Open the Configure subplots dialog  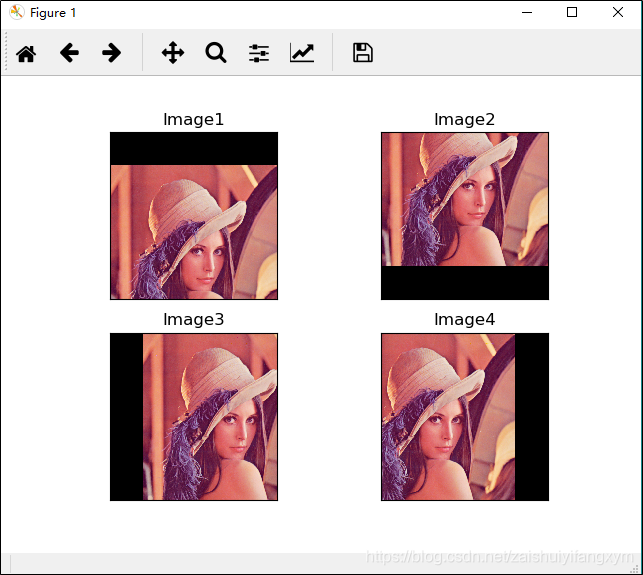pyautogui.click(x=259, y=53)
